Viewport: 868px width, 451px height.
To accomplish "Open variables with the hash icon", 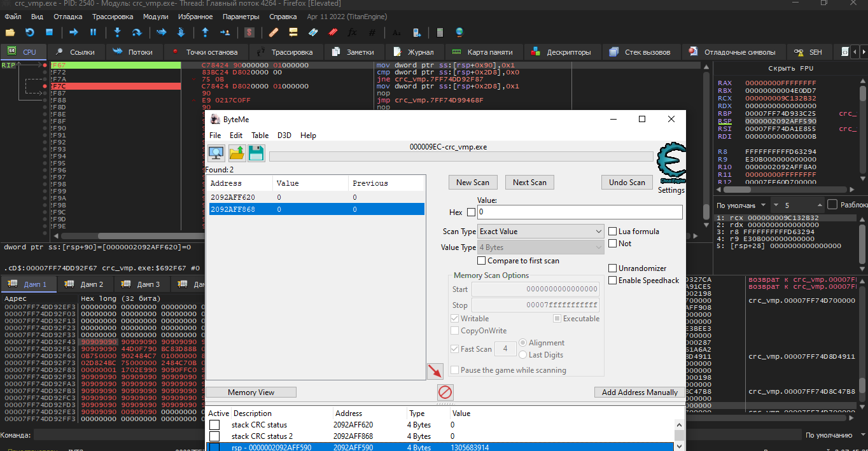I will (372, 32).
